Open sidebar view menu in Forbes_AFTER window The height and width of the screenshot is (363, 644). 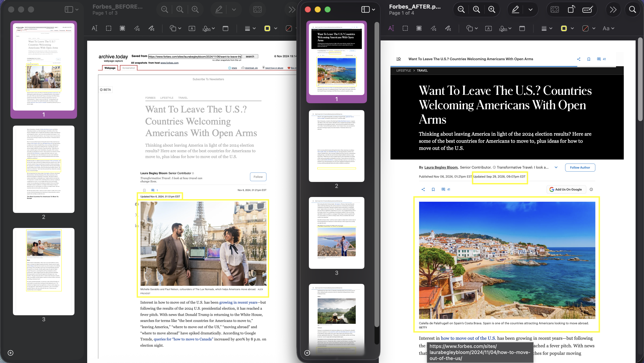(x=368, y=9)
